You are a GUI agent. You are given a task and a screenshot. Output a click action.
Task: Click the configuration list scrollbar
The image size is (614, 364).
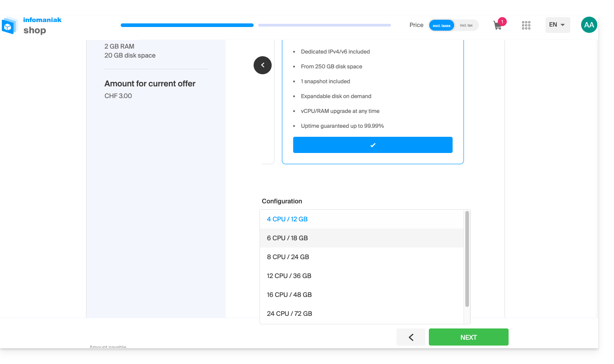[467, 259]
